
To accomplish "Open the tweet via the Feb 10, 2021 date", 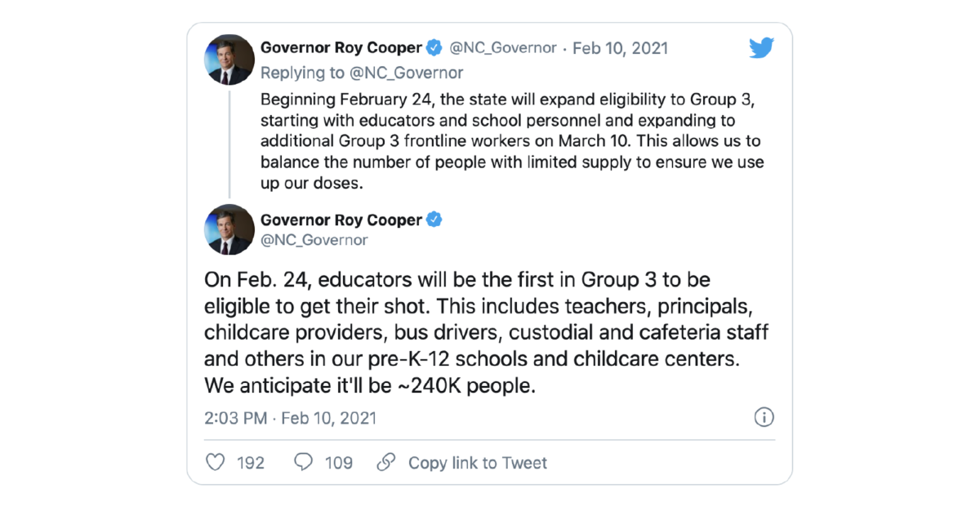I will [x=620, y=47].
